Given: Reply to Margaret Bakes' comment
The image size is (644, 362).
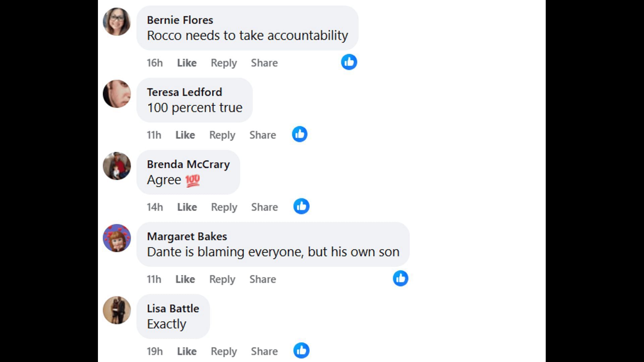Looking at the screenshot, I should 222,279.
